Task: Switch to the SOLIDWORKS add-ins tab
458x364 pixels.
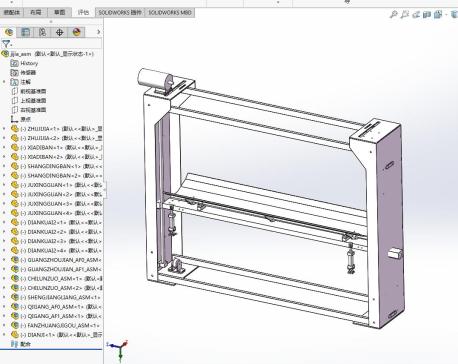Action: [120, 13]
